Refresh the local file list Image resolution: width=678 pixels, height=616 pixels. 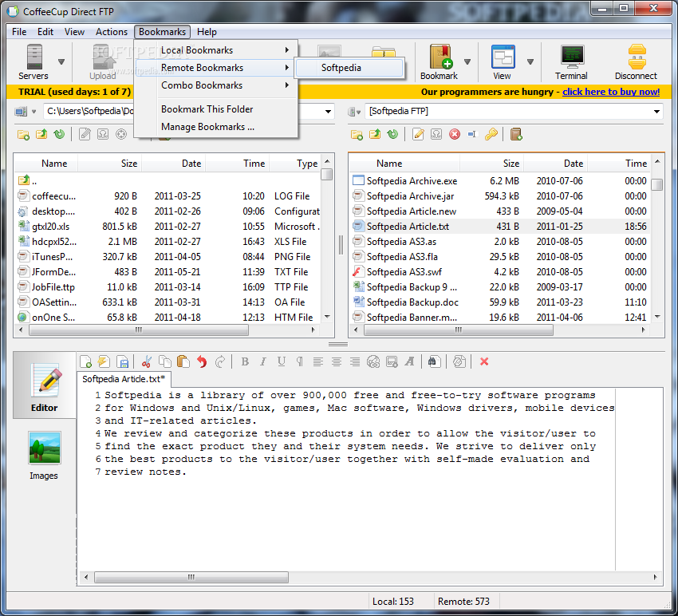coord(59,135)
